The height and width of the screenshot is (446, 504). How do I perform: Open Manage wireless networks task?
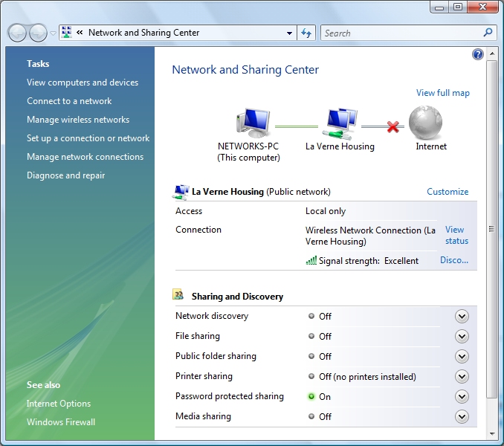78,120
